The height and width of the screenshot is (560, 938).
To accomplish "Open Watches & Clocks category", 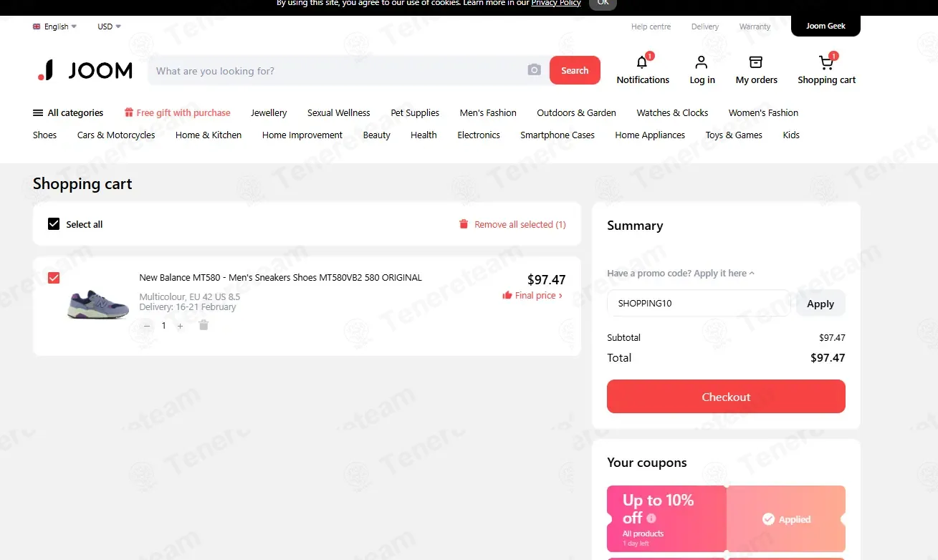I will [x=672, y=112].
